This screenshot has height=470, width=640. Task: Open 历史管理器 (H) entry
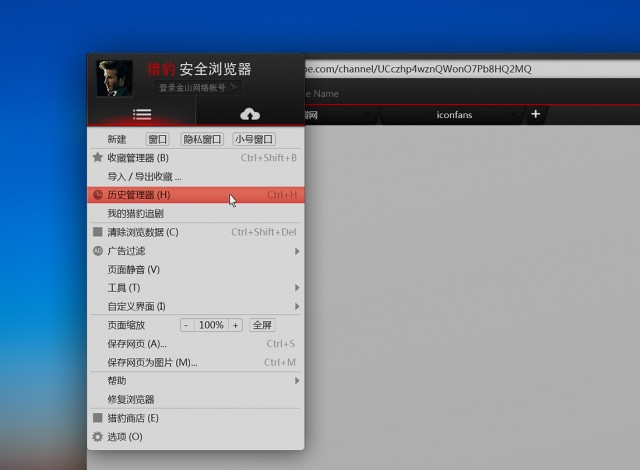196,195
